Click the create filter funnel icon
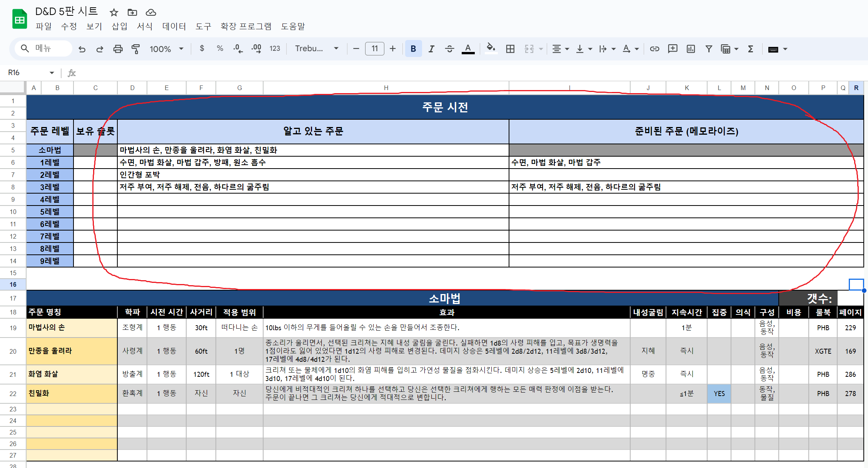Image resolution: width=868 pixels, height=468 pixels. point(709,49)
